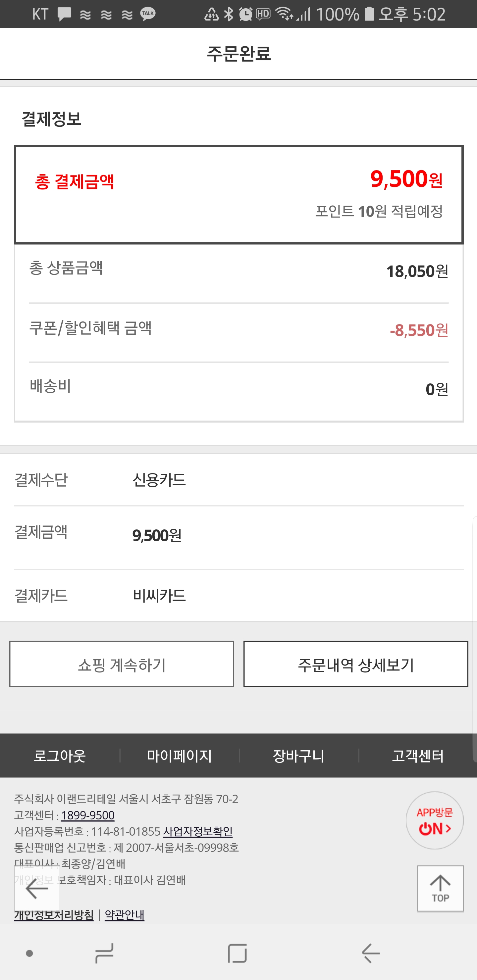
Task: Open the APP방문 ON circular badge
Action: coord(434,820)
